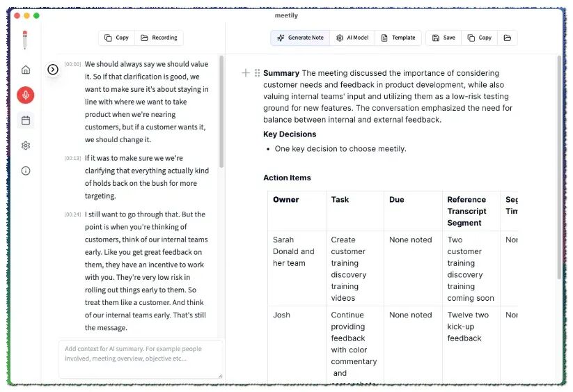Screen dimensions: 573x392
Task: Click the AI summary context input field
Action: 141,359
